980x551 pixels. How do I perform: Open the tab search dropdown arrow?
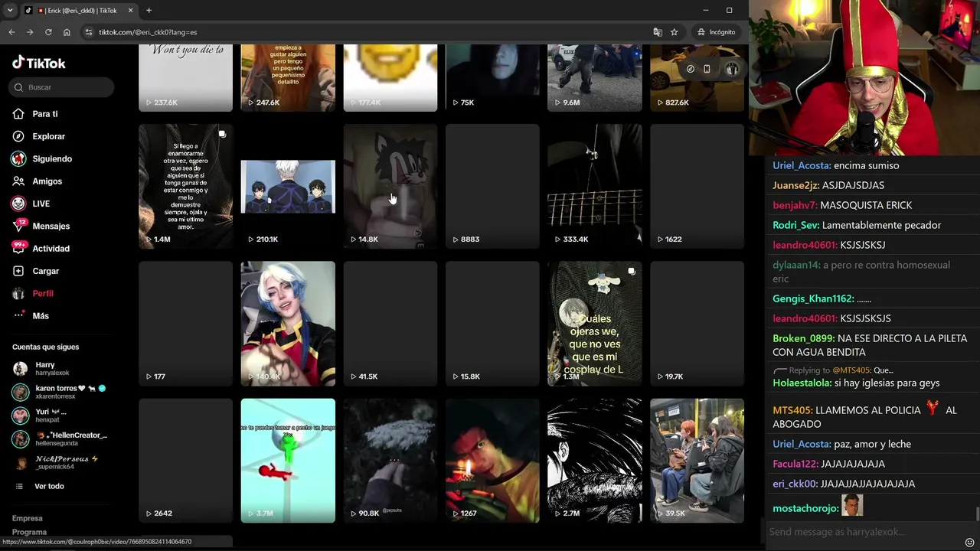[x=10, y=10]
